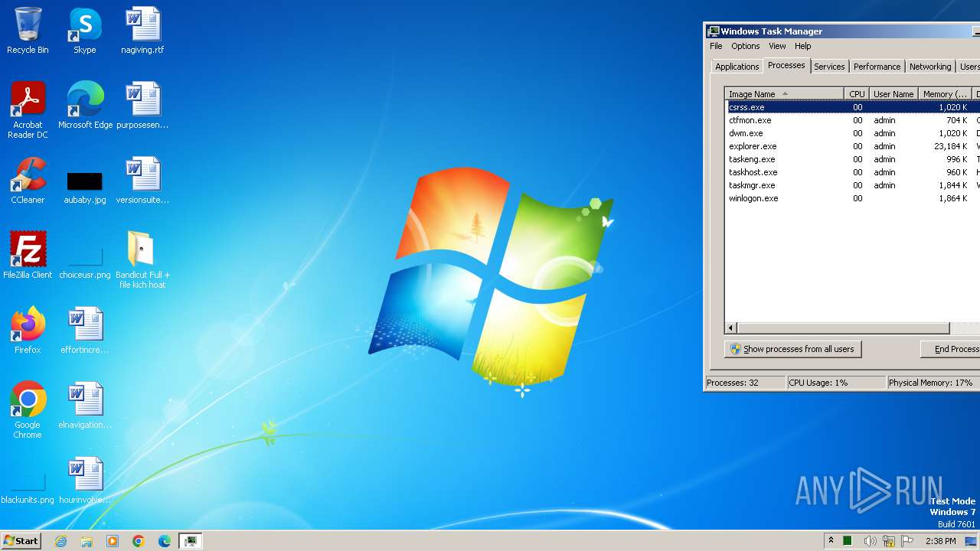Open the View menu in Task Manager
Image resolution: width=980 pixels, height=551 pixels.
pos(777,46)
